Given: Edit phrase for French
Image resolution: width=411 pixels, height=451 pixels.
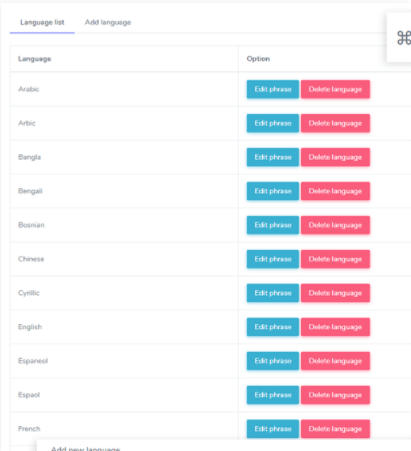Looking at the screenshot, I should 273,429.
